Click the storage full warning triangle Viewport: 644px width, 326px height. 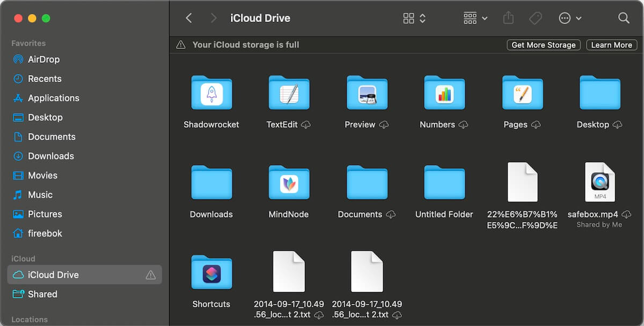coord(181,45)
